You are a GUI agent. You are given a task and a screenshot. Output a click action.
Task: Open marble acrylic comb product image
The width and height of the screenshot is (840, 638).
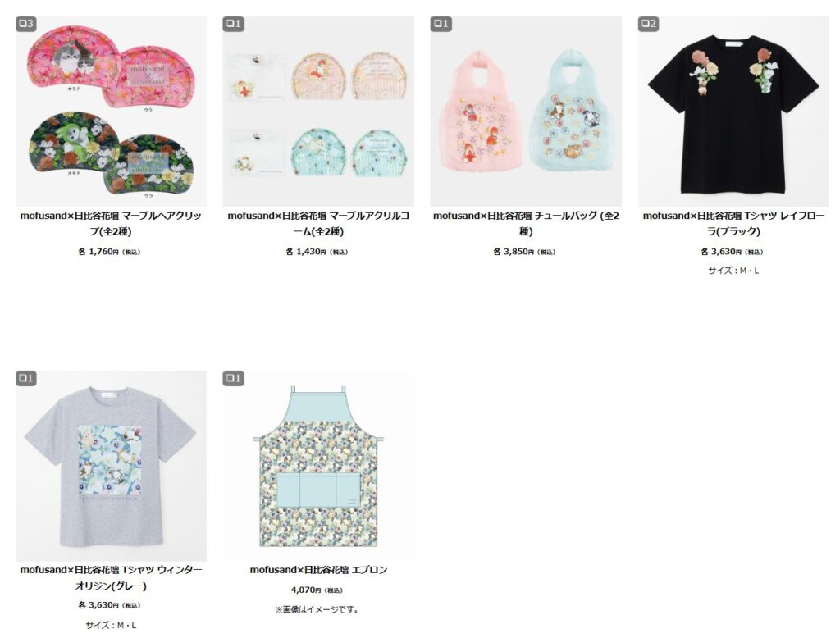point(318,112)
